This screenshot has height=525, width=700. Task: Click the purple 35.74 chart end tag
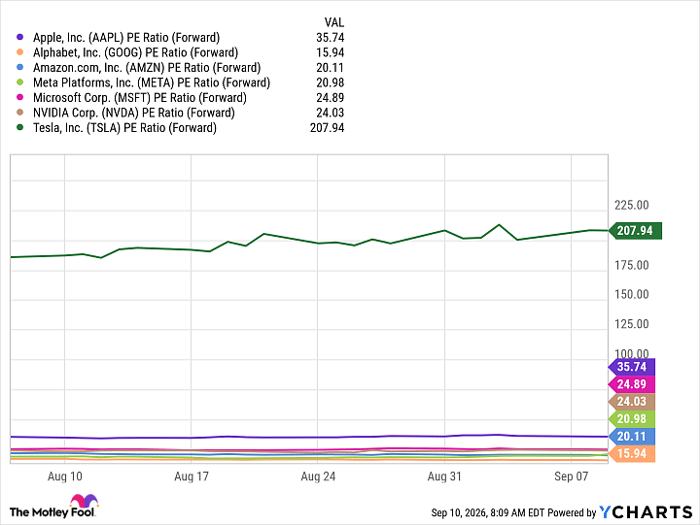632,367
